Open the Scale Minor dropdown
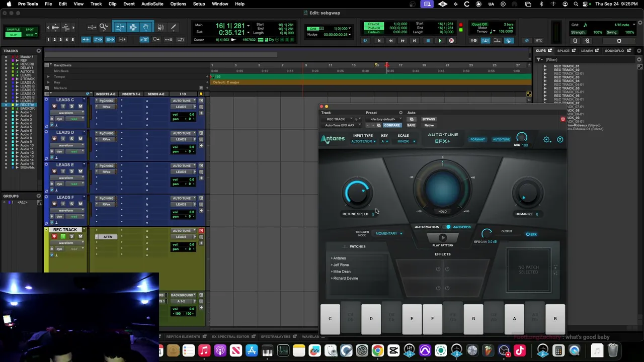 pos(406,141)
